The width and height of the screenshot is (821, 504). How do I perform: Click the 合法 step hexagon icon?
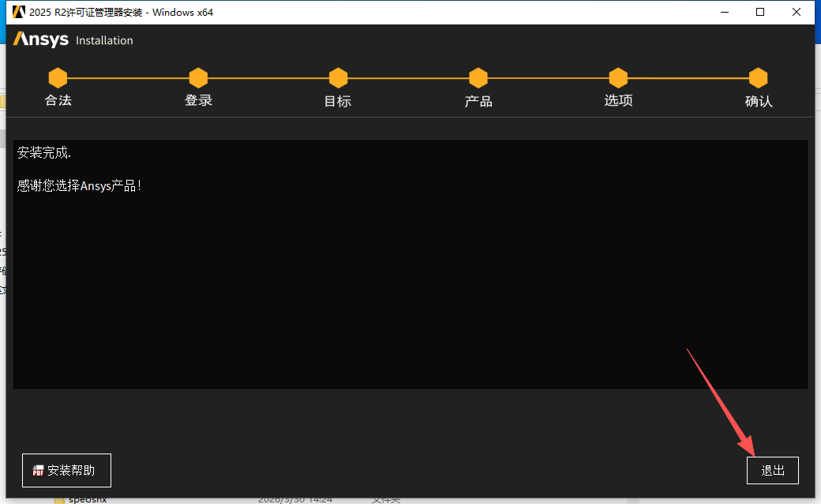pyautogui.click(x=58, y=78)
